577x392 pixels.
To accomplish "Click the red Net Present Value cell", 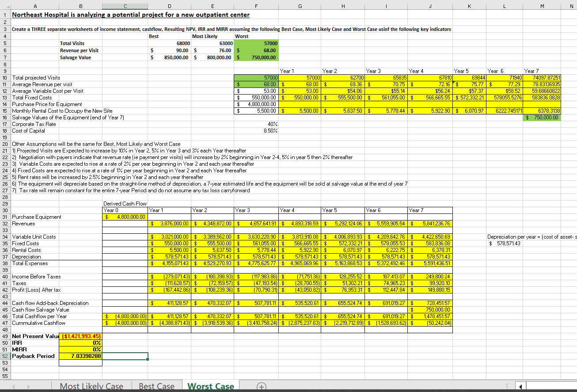I will click(x=80, y=336).
